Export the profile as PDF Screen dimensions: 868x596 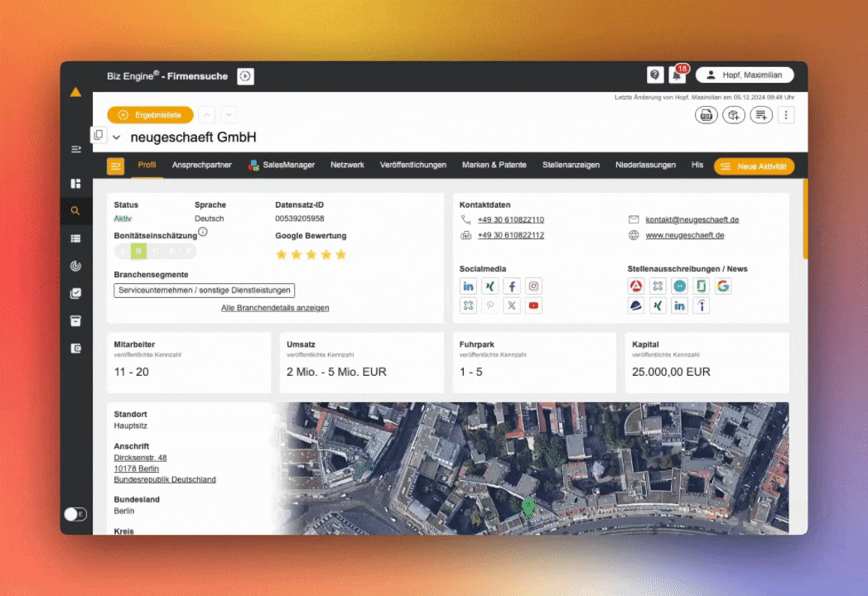706,115
